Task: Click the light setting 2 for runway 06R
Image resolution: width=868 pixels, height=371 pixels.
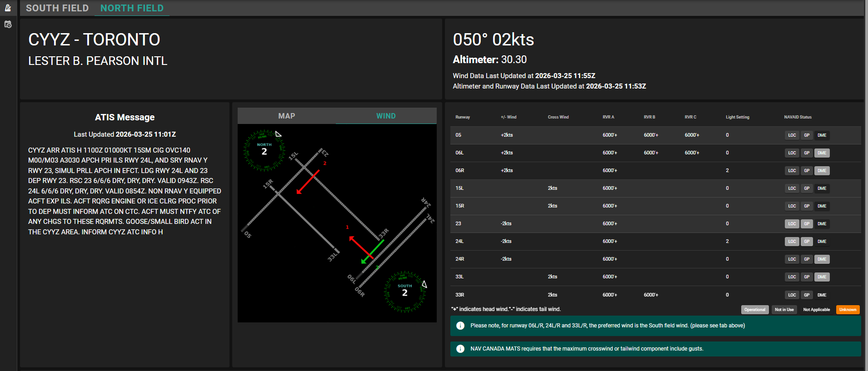Action: pos(727,171)
